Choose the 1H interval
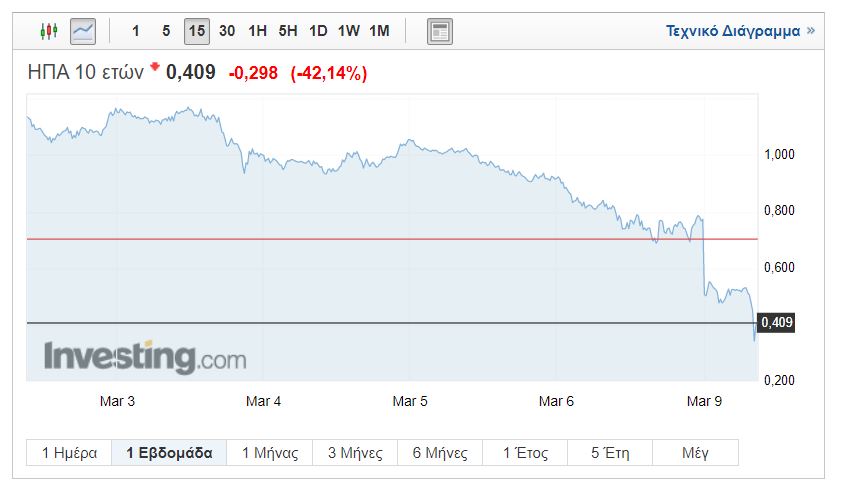 [257, 31]
